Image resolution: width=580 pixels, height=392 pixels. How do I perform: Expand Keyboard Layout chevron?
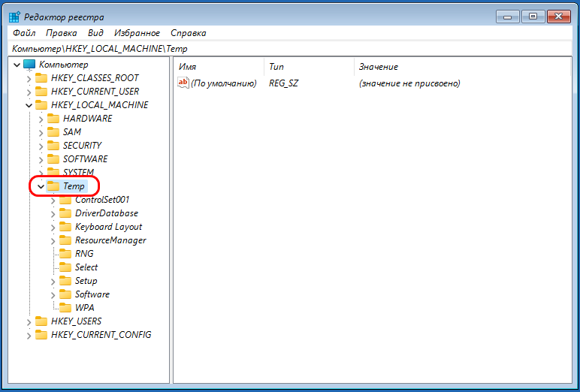coord(53,228)
